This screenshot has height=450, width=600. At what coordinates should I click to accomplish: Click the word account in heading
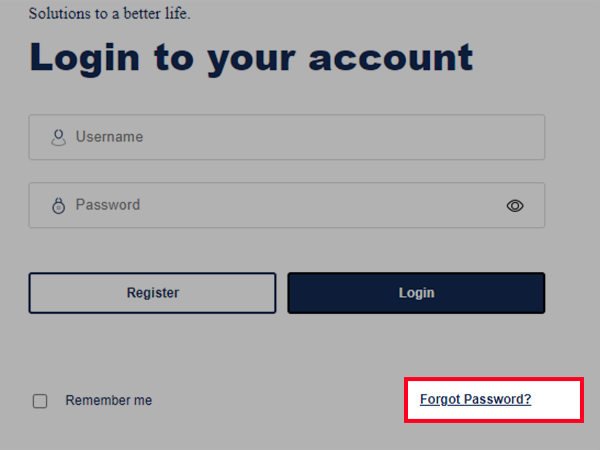(x=391, y=58)
